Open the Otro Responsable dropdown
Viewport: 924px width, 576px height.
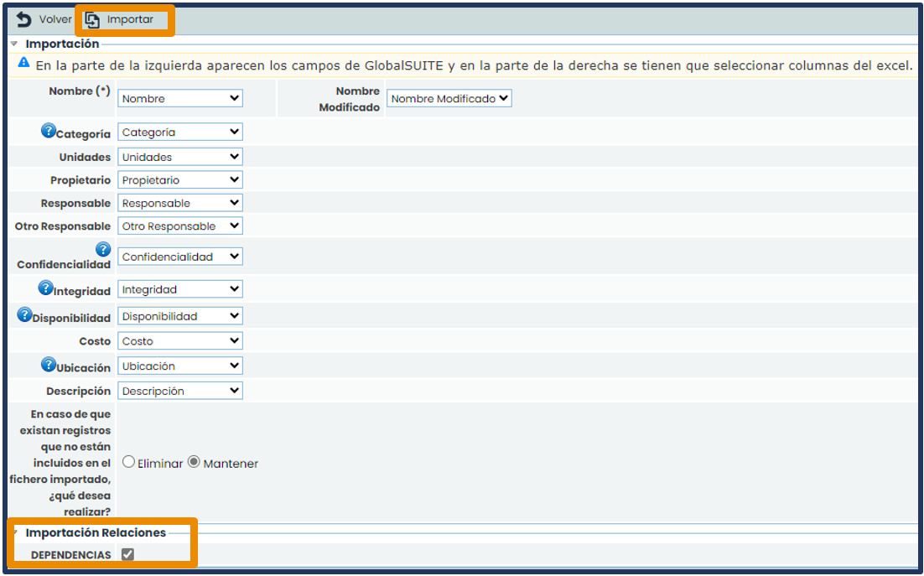(x=180, y=226)
